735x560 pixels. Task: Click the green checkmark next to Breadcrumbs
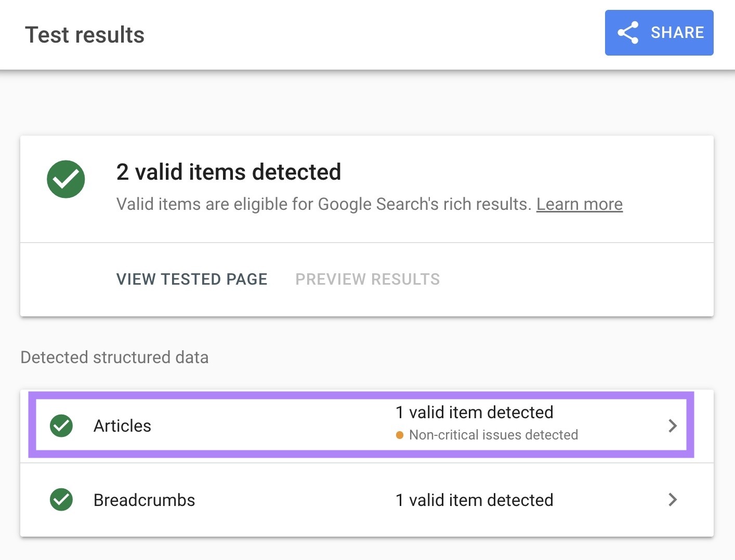click(61, 500)
